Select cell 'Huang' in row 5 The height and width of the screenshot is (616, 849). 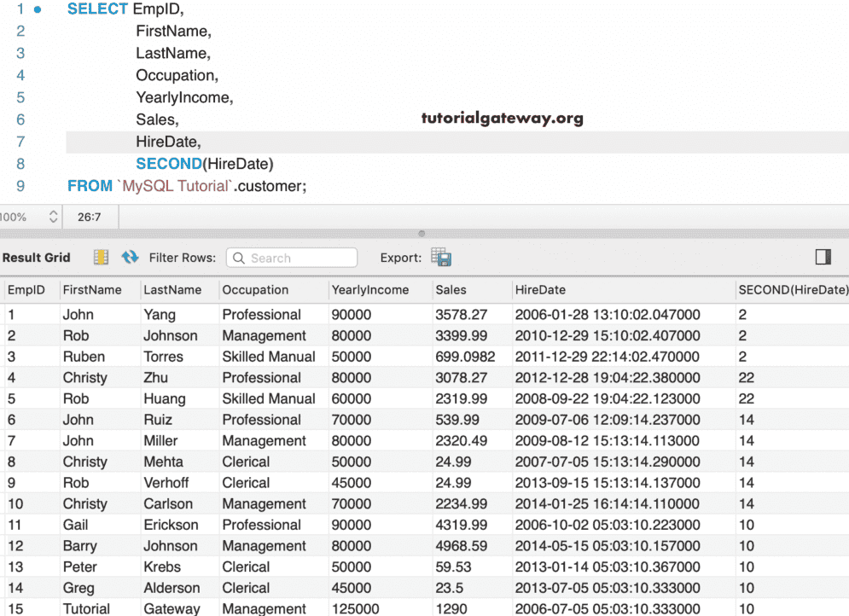point(164,399)
